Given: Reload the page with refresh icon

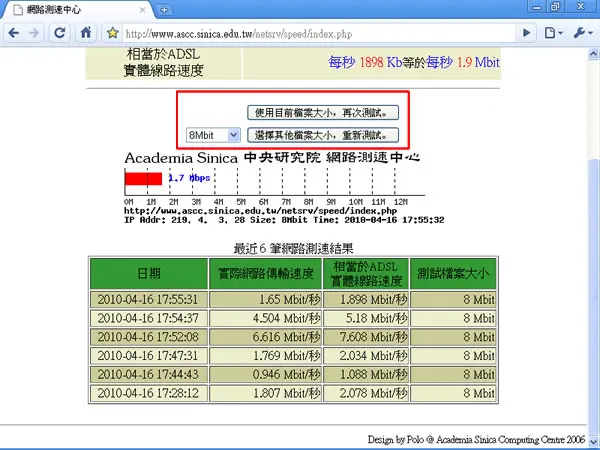Looking at the screenshot, I should pyautogui.click(x=60, y=33).
